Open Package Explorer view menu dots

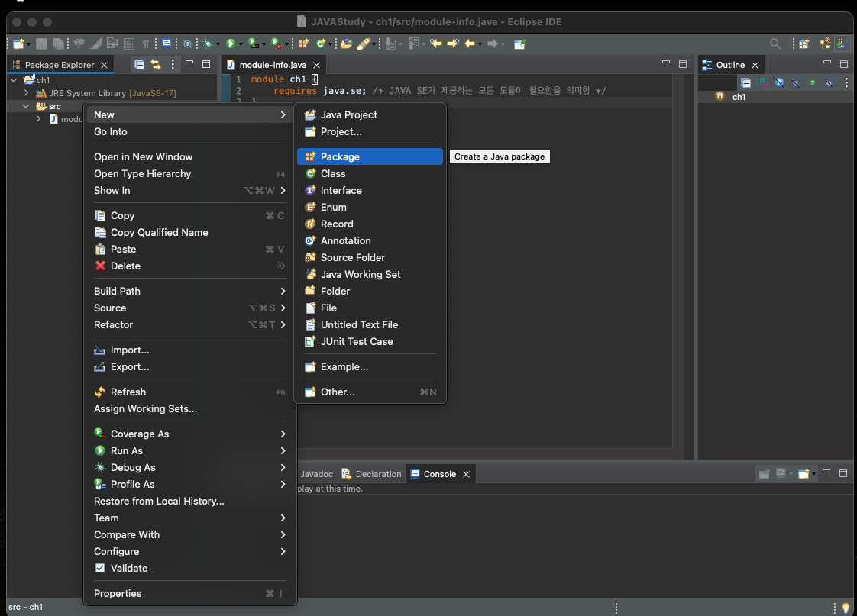173,65
